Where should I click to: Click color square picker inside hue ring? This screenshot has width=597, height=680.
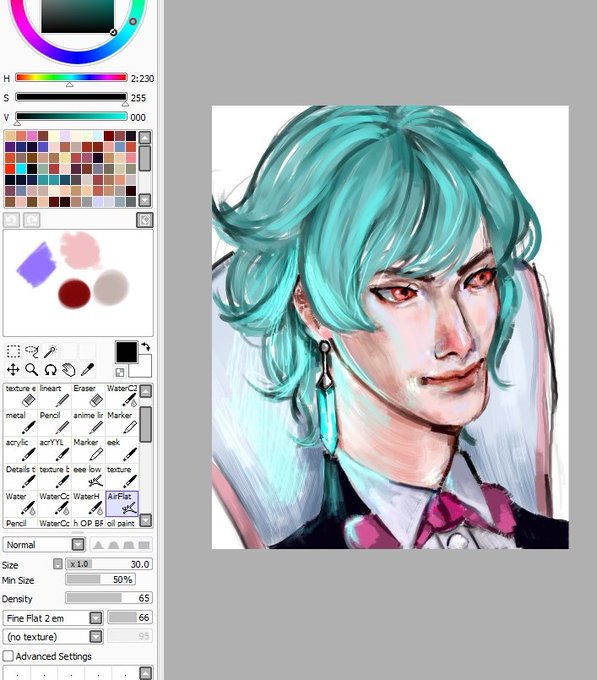78,15
